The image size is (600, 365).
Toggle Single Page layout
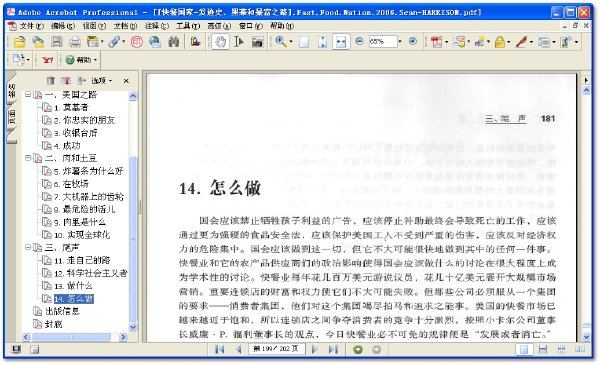point(524,349)
